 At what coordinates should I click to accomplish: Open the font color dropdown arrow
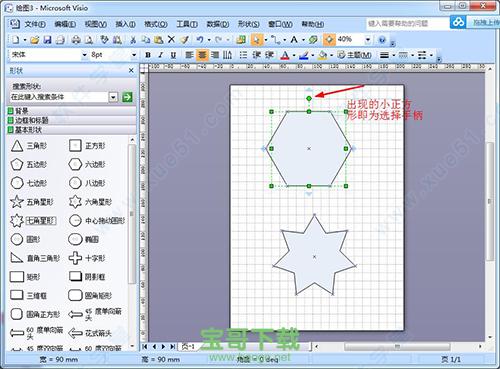point(294,55)
